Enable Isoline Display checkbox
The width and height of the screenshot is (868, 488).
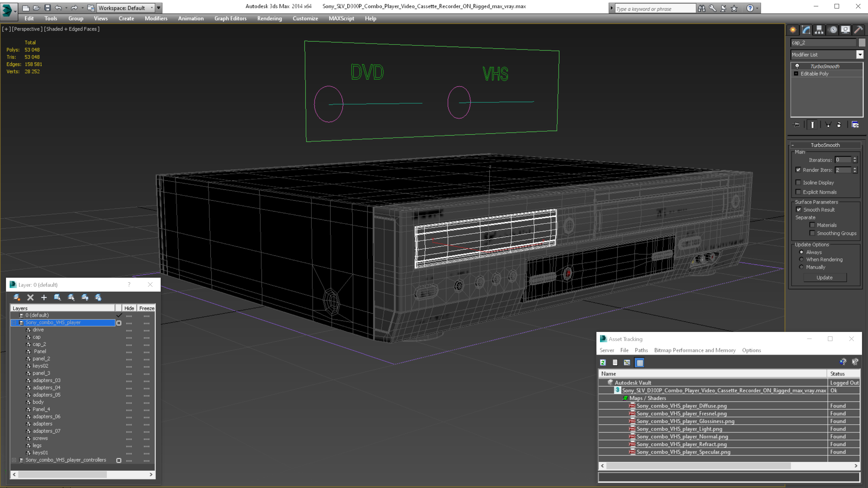798,183
